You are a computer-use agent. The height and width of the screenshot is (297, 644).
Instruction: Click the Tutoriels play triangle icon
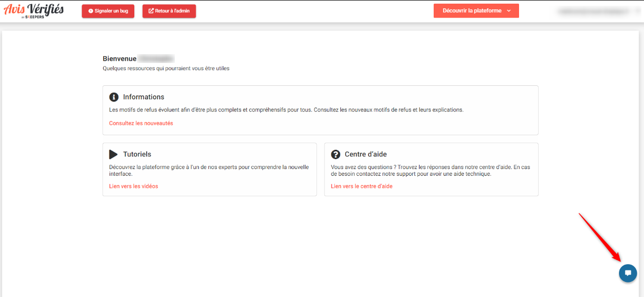tap(113, 154)
